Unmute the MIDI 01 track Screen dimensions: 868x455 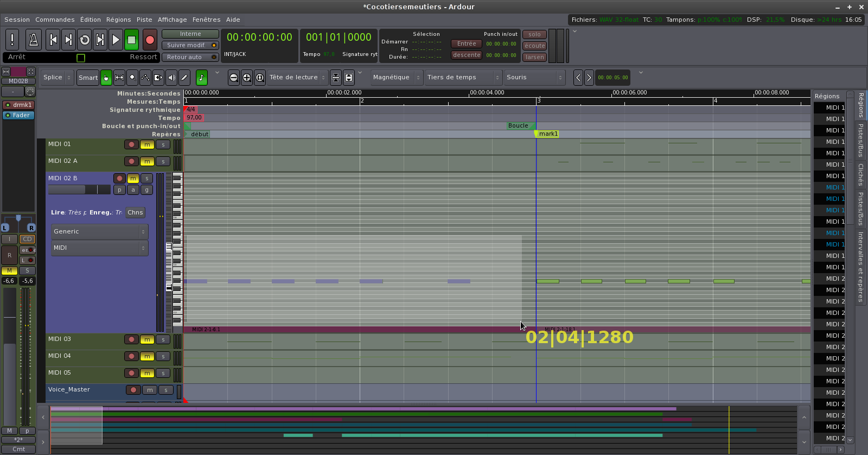point(147,144)
